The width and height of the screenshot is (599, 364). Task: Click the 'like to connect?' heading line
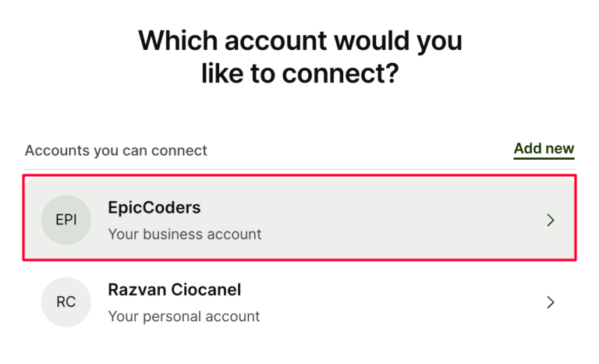pos(299,74)
